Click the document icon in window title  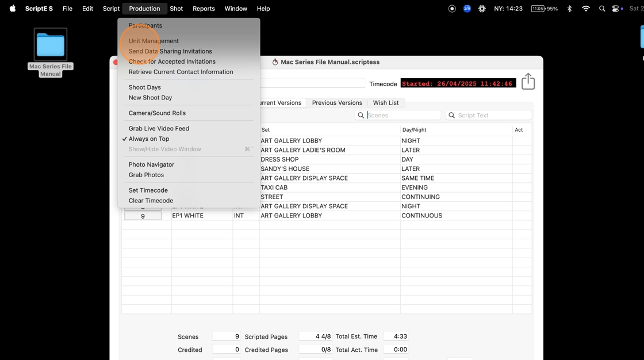tap(275, 62)
